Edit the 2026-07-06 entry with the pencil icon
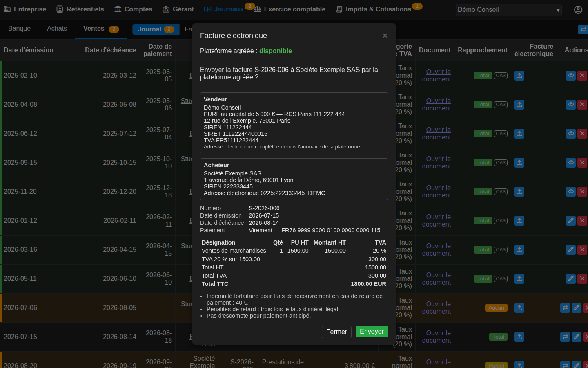Viewport: 588px width, 368px height. click(576, 308)
